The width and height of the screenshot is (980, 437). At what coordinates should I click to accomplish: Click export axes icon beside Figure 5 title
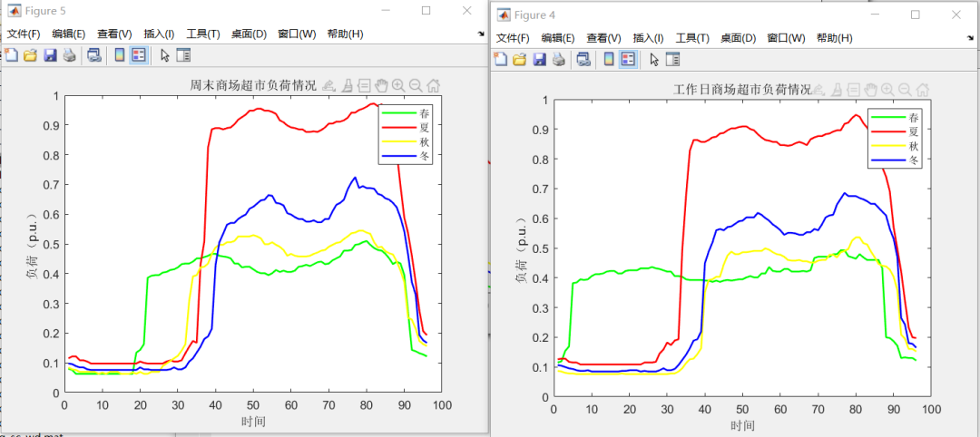pos(329,85)
